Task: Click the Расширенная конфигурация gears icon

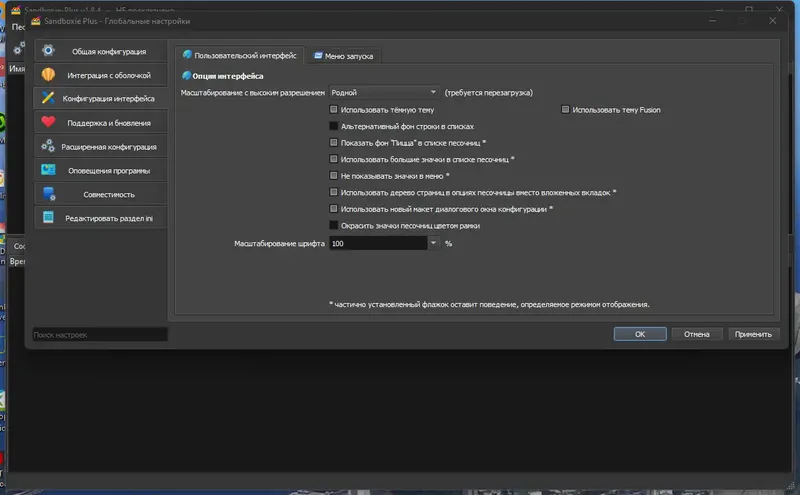Action: click(48, 146)
